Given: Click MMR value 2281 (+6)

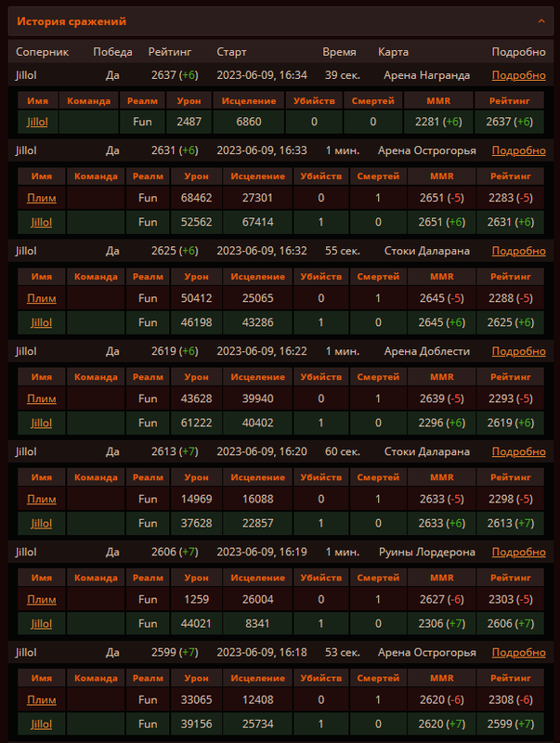Looking at the screenshot, I should (438, 122).
